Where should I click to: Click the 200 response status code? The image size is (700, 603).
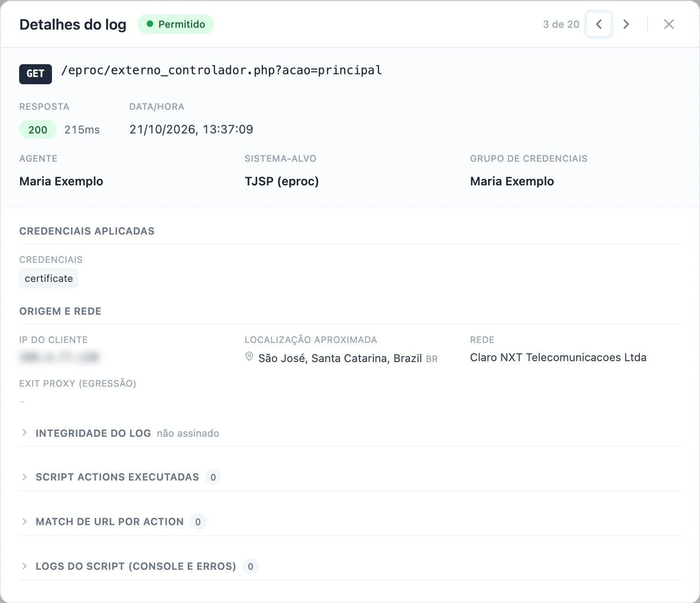(x=38, y=130)
